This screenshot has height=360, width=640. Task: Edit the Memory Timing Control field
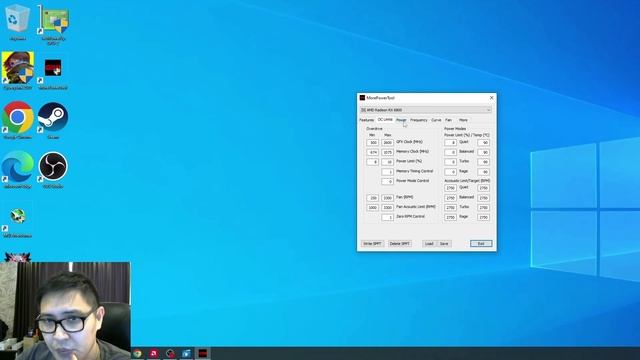(387, 172)
